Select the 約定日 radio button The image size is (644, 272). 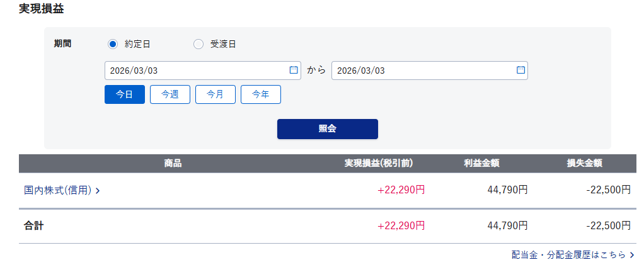pyautogui.click(x=113, y=44)
